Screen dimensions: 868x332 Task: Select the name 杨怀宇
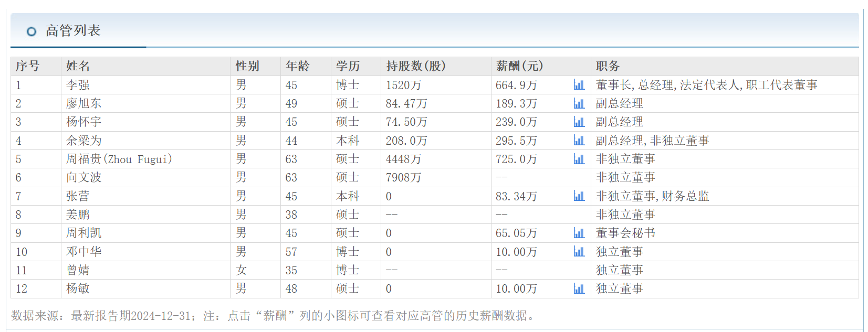pyautogui.click(x=84, y=122)
